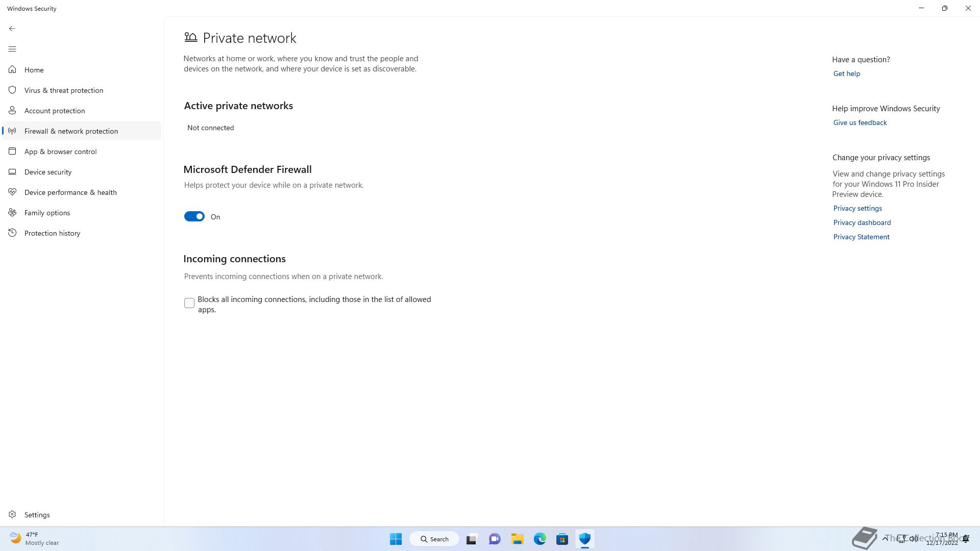Image resolution: width=980 pixels, height=551 pixels.
Task: Restore down the Windows Security window
Action: pos(945,8)
